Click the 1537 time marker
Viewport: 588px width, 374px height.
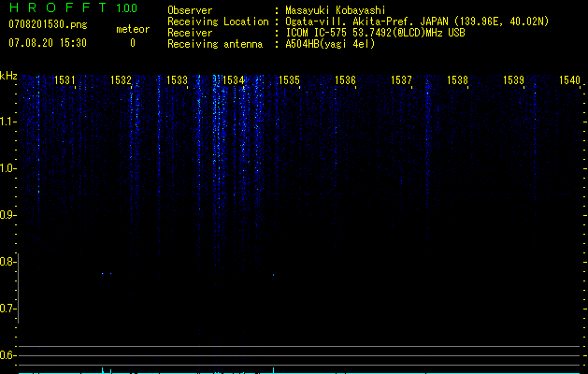(x=401, y=79)
